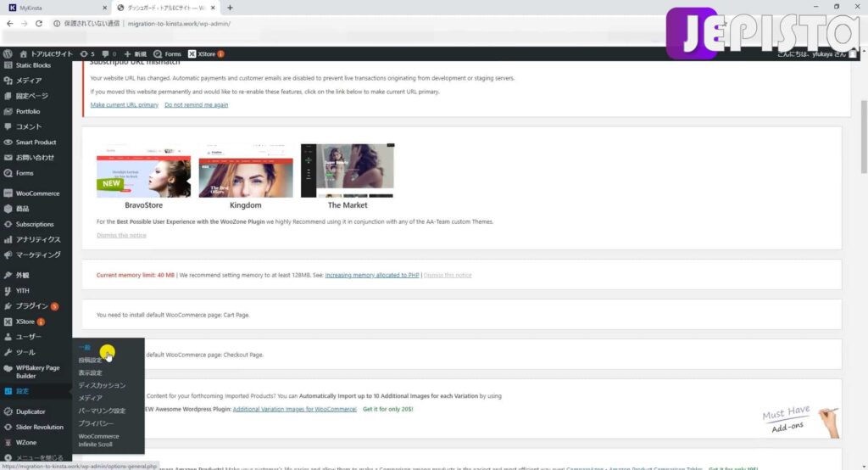Select 投稿設定 in settings submenu

(90, 361)
